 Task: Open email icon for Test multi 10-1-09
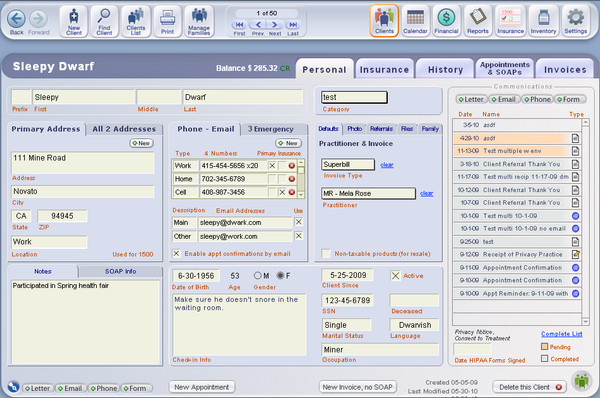click(x=575, y=216)
